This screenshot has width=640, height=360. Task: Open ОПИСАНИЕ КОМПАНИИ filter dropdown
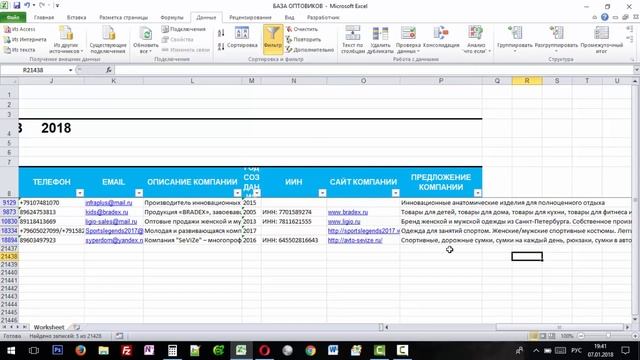[238, 193]
